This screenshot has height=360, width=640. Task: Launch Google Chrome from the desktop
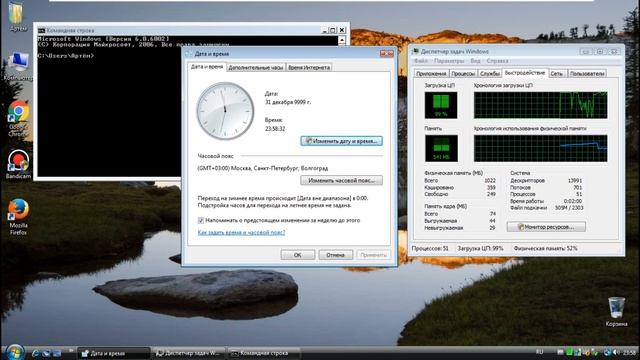point(18,118)
